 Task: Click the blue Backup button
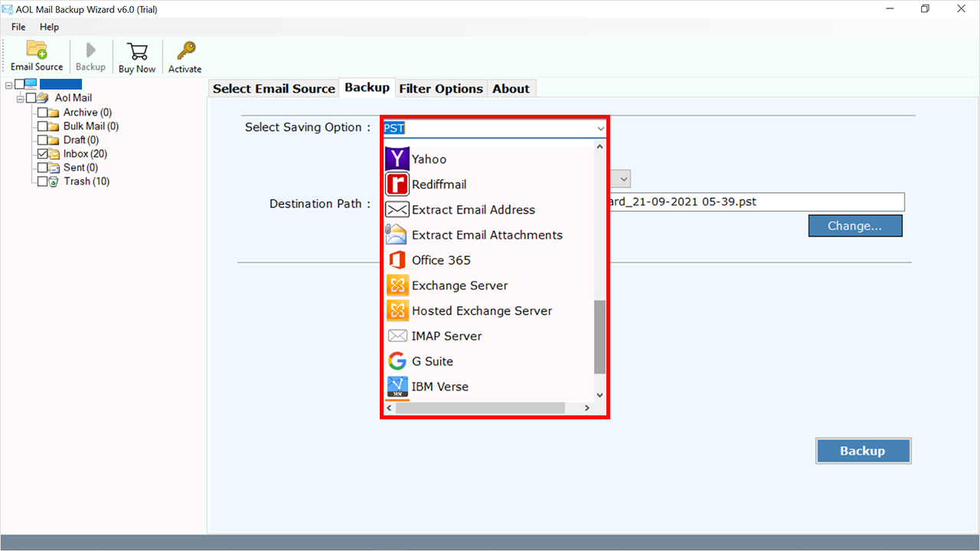click(863, 451)
